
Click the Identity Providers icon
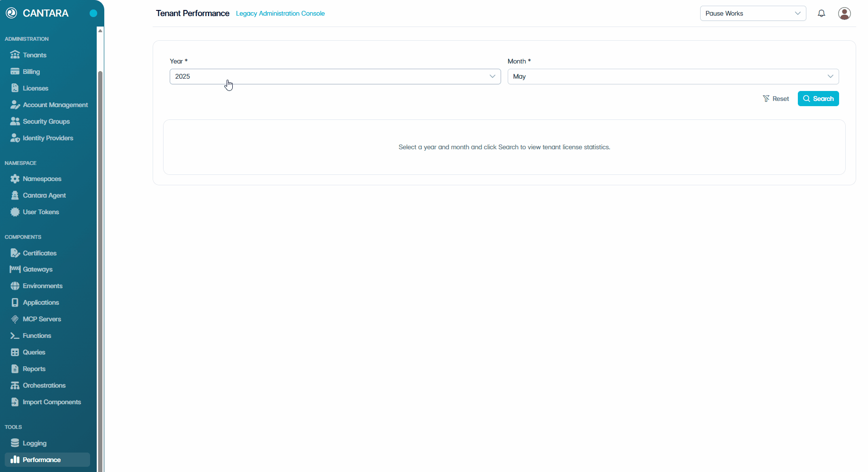click(x=15, y=138)
